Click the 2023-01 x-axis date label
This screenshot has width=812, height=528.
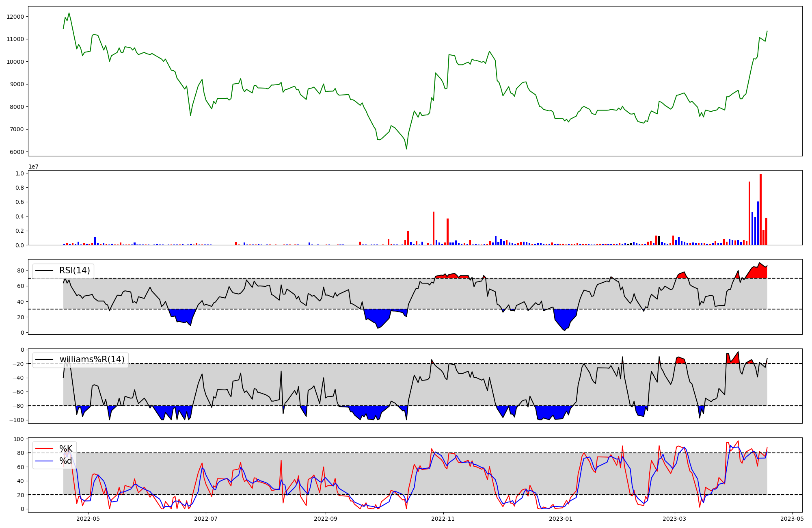[561, 519]
